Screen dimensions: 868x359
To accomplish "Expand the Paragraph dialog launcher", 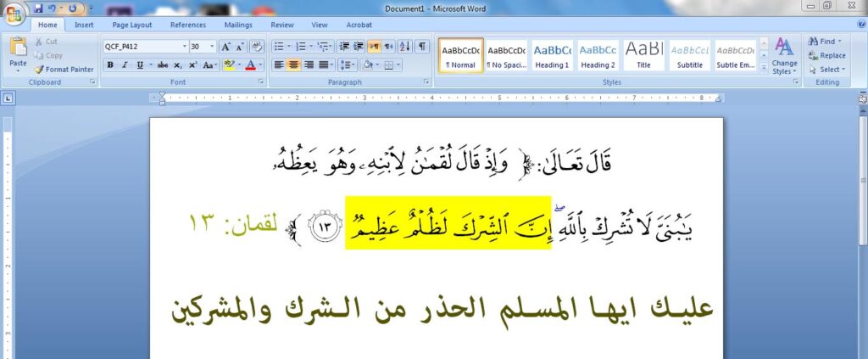I will coord(426,82).
